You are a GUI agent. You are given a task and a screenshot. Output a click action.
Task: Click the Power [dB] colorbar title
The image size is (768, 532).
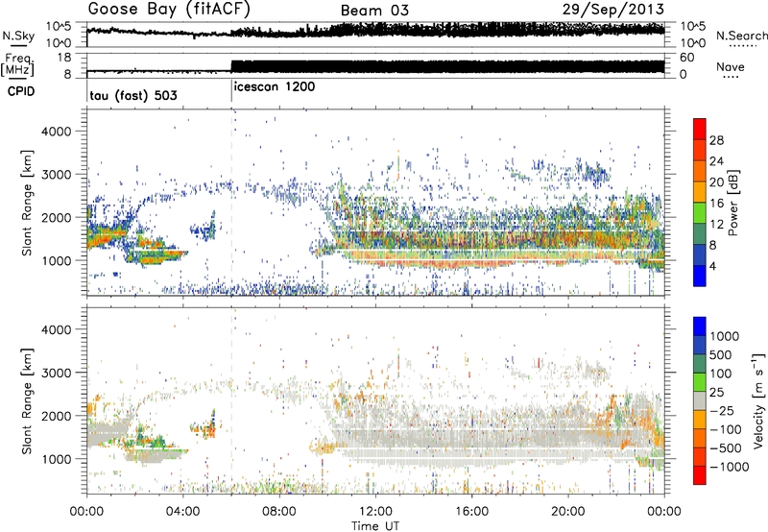(x=732, y=203)
